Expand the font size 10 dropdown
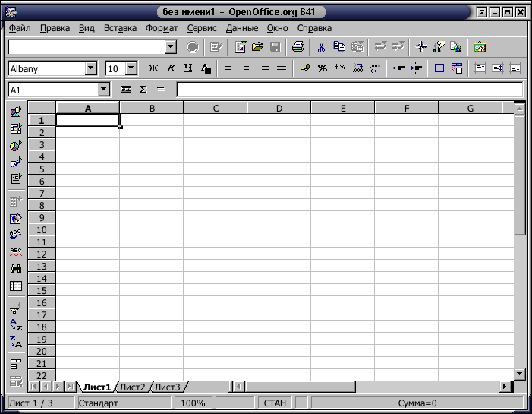 click(131, 68)
